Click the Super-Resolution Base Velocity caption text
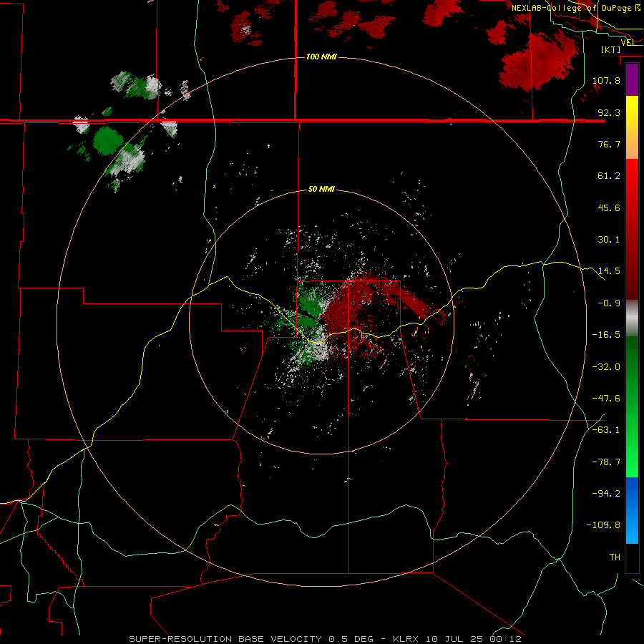644x644 pixels. coord(326,639)
